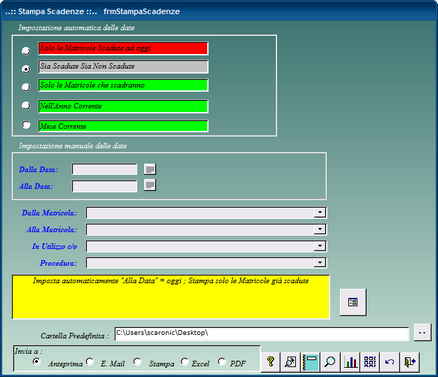Click the 'Alla Data' input field
Image resolution: width=438 pixels, height=377 pixels.
click(x=104, y=186)
